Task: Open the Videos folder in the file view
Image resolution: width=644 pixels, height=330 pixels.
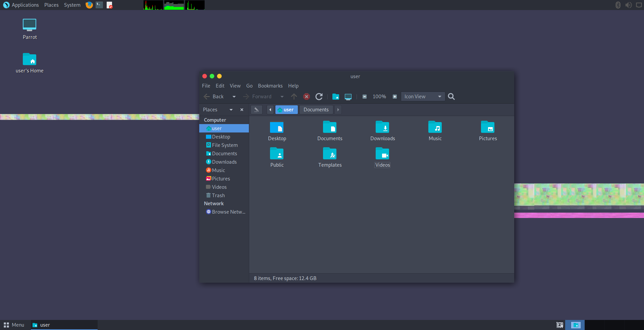Action: point(382,154)
